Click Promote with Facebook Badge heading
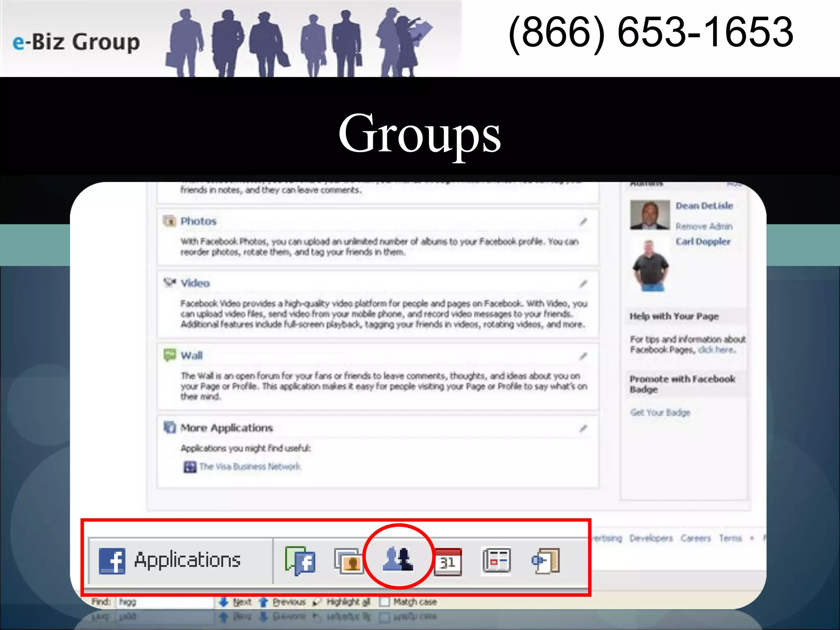Viewport: 840px width, 630px height. (682, 384)
